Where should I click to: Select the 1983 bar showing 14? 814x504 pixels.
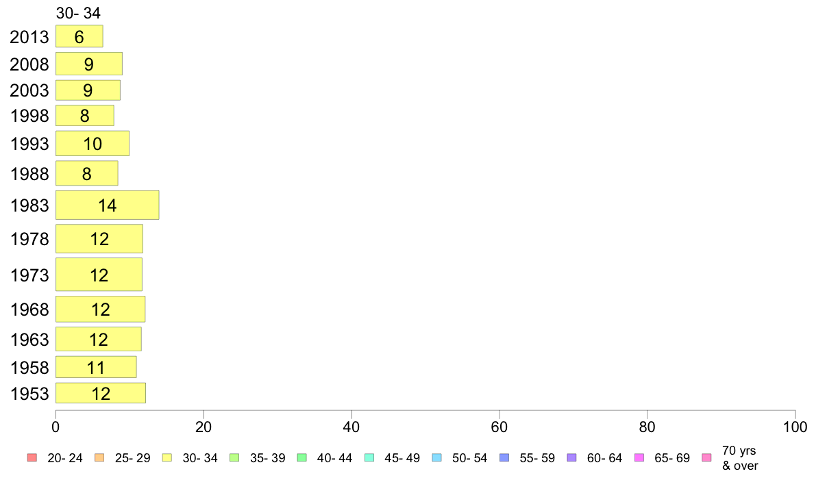[x=107, y=205]
